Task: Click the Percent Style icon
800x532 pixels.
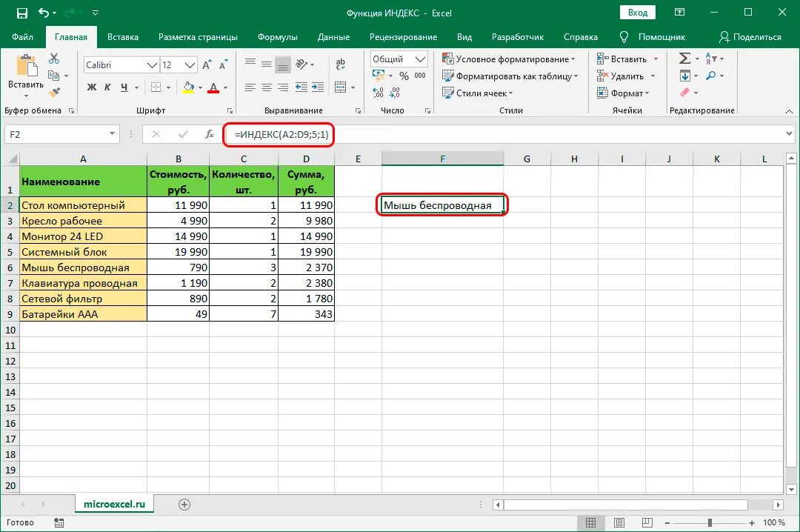Action: [404, 76]
